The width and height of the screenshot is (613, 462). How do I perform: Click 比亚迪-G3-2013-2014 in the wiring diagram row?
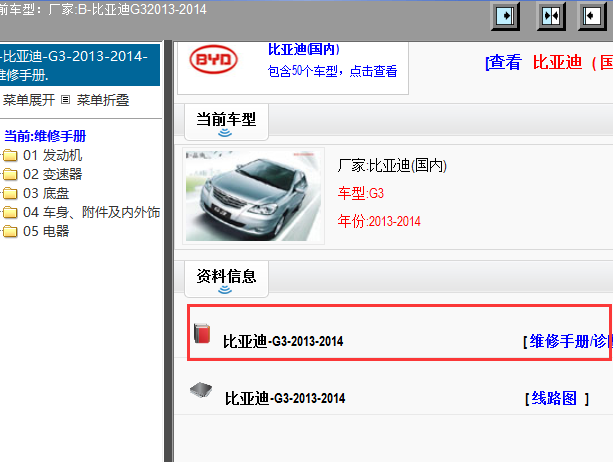[285, 398]
